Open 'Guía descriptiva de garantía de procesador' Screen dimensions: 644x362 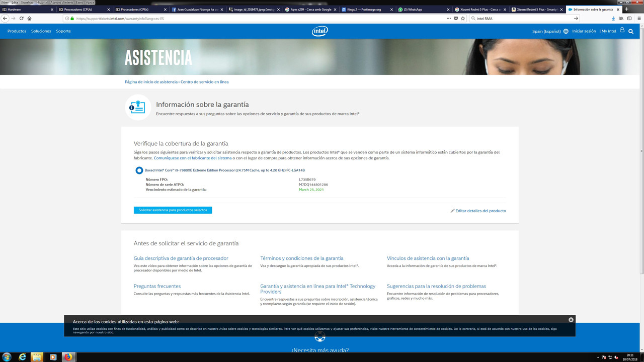coord(181,258)
